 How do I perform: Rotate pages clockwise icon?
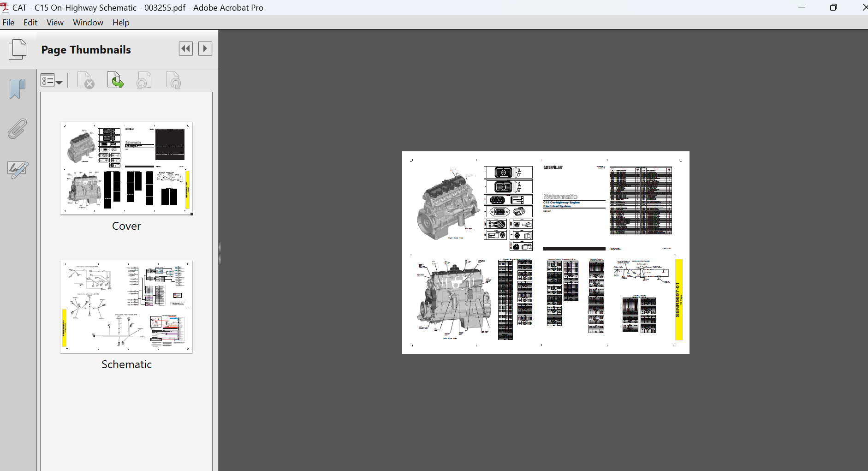173,80
